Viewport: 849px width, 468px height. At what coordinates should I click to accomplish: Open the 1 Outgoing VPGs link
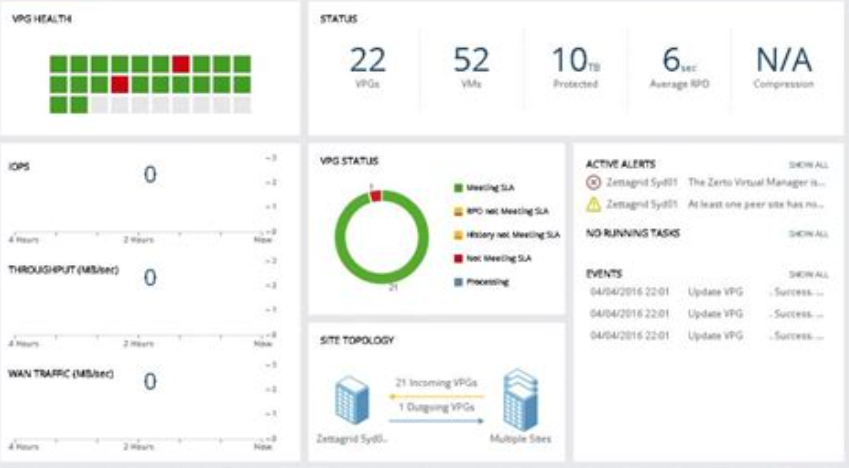(x=436, y=407)
